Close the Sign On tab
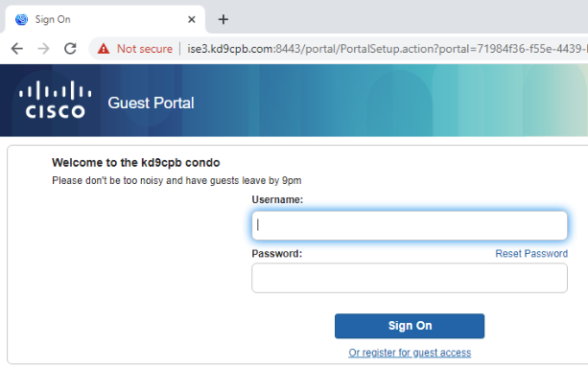Screen dimensions: 588x368 192,19
